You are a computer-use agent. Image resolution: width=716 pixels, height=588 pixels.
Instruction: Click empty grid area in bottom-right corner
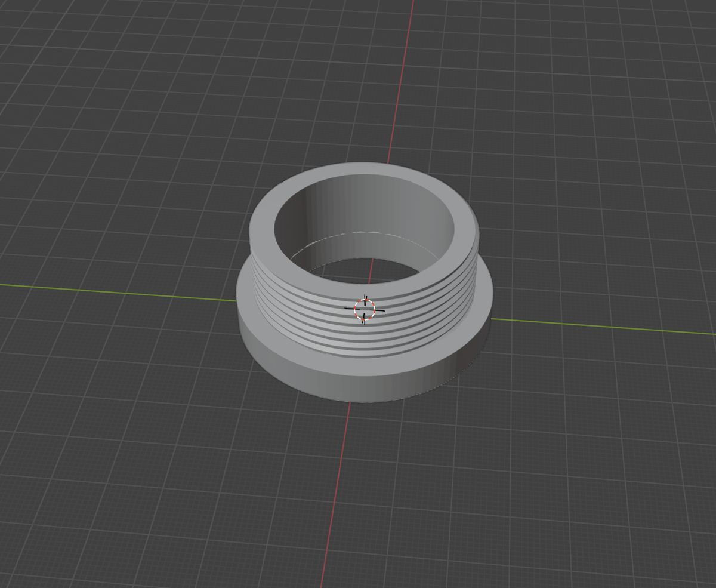pos(656,537)
